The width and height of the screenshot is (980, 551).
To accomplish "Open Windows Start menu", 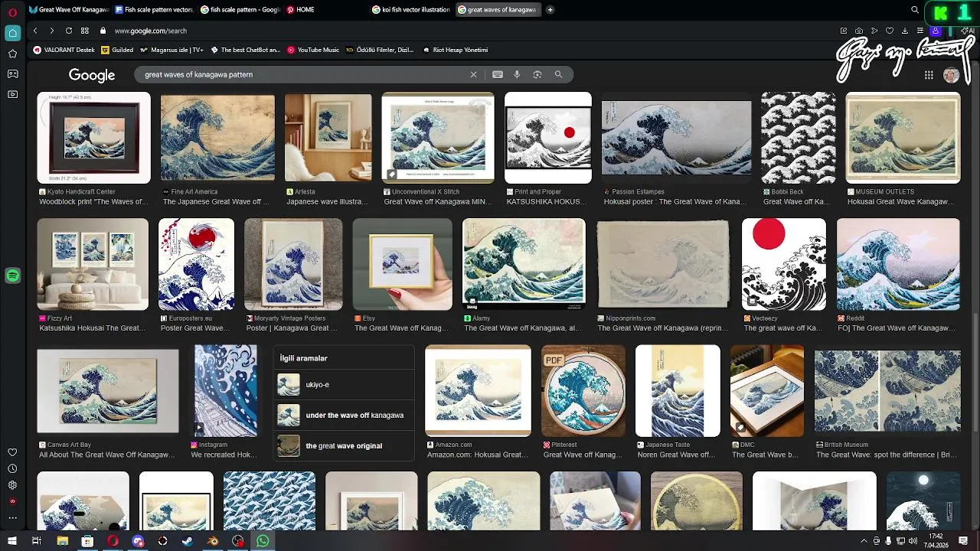I will [11, 541].
